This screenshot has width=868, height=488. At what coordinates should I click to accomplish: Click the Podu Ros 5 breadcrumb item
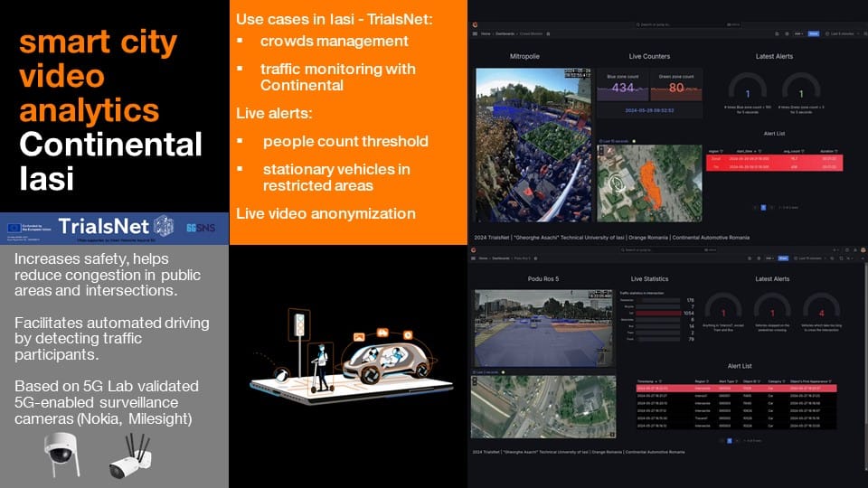coord(522,258)
